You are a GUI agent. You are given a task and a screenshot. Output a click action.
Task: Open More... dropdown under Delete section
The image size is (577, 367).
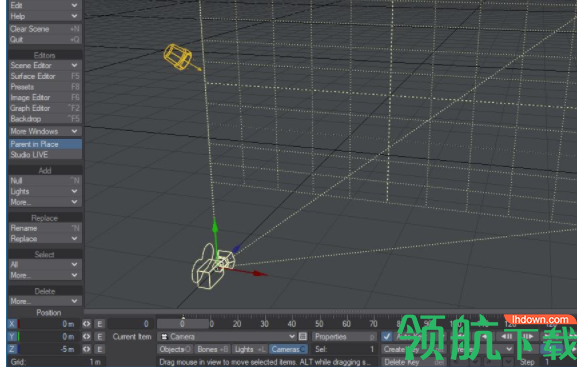(x=45, y=301)
